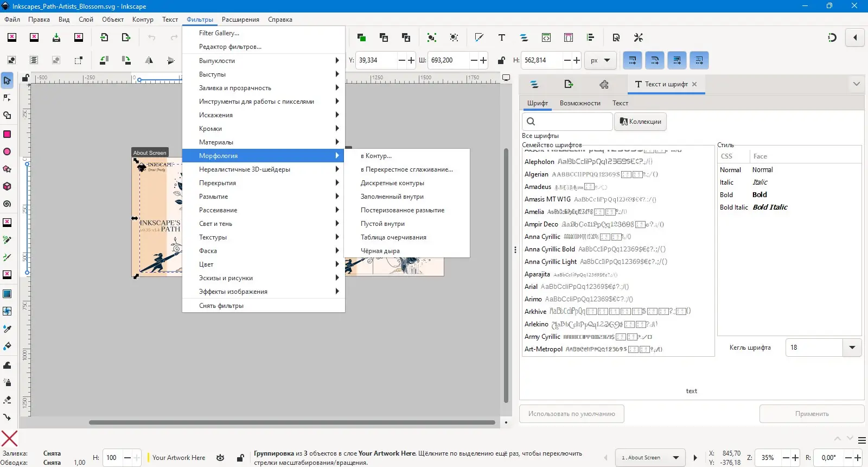Expand the docked panels chevron menu
The width and height of the screenshot is (868, 467).
point(856,84)
